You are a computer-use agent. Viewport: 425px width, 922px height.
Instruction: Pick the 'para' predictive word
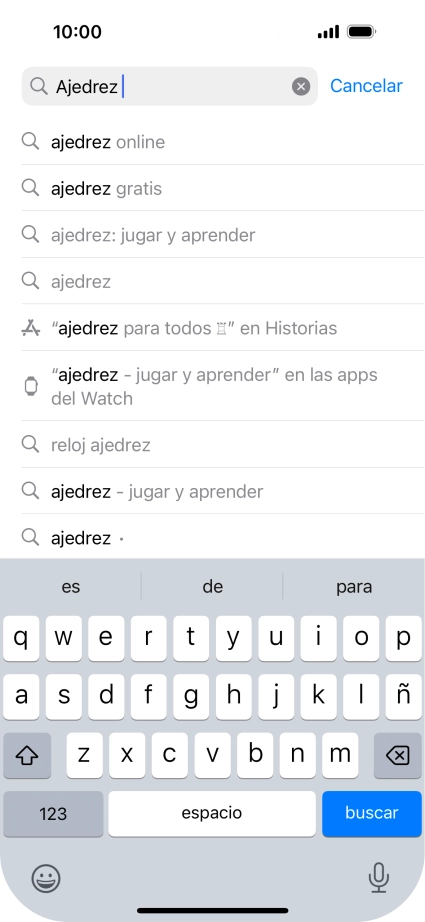click(x=354, y=587)
